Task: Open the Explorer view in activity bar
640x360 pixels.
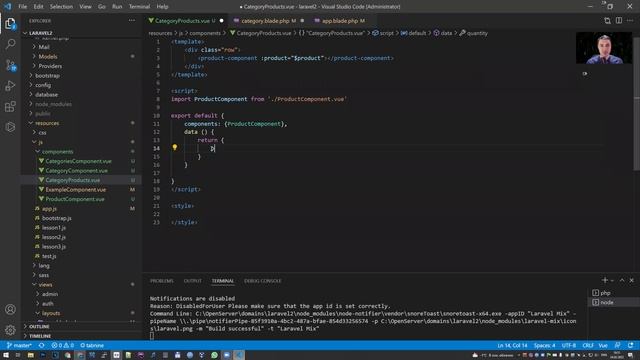Action: coord(10,24)
